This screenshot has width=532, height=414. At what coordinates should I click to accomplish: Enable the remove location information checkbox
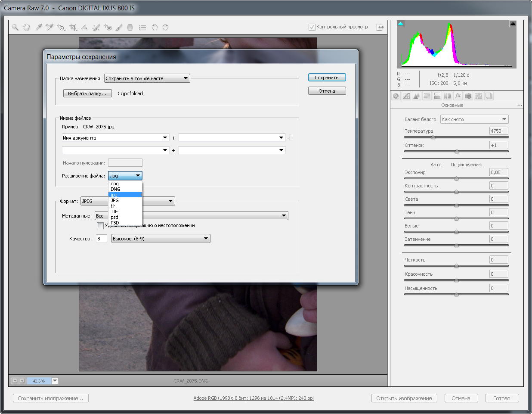100,226
